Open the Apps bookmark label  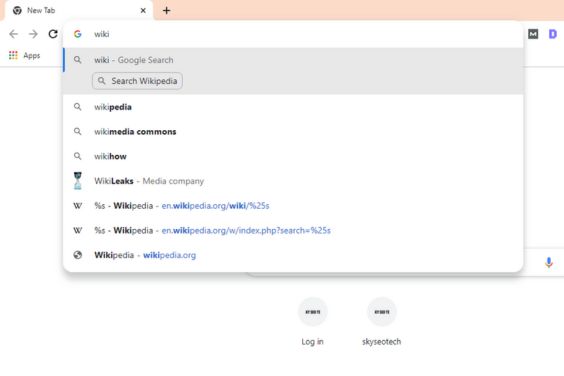[32, 55]
